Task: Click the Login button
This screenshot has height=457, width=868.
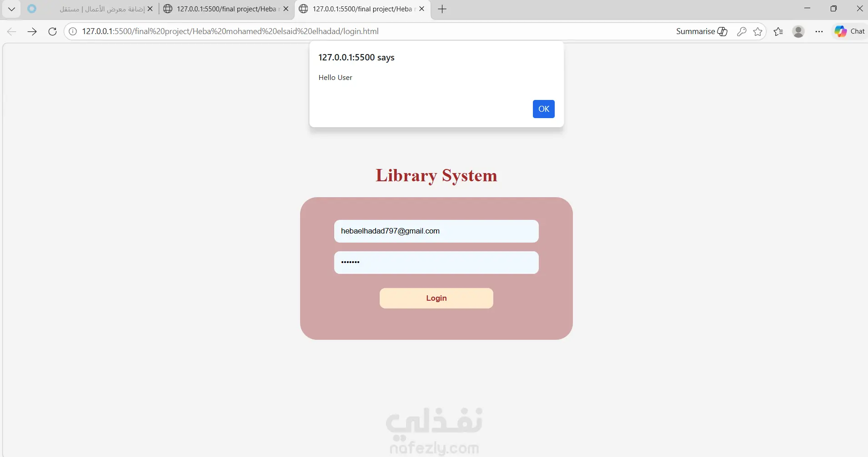Action: (436, 298)
